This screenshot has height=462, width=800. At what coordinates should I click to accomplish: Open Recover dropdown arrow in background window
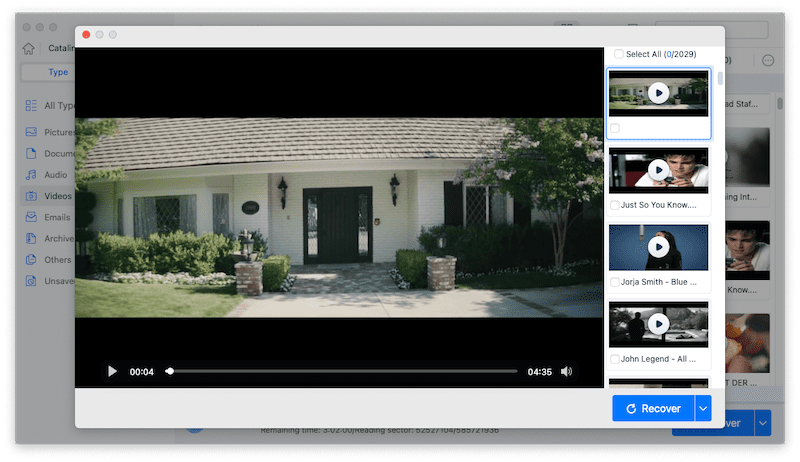click(x=763, y=423)
